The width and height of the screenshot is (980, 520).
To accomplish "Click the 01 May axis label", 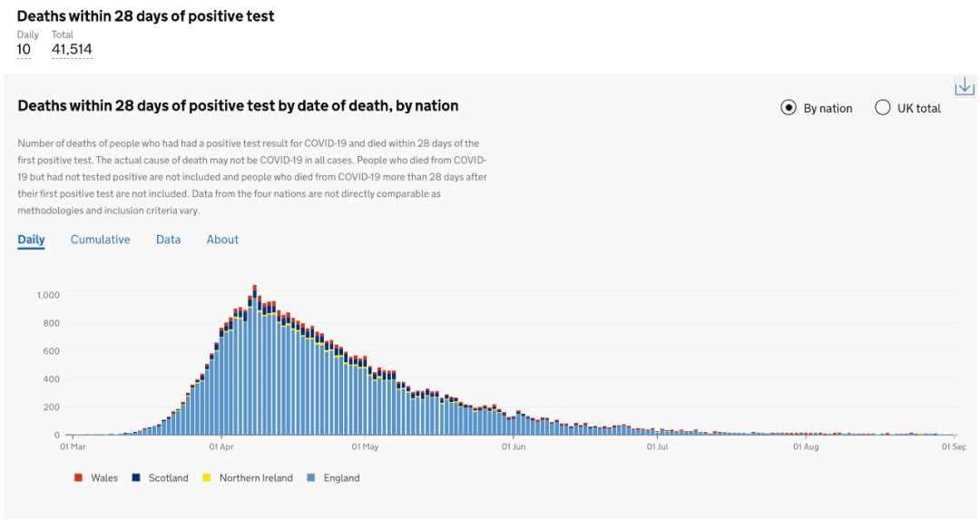I will coord(365,446).
